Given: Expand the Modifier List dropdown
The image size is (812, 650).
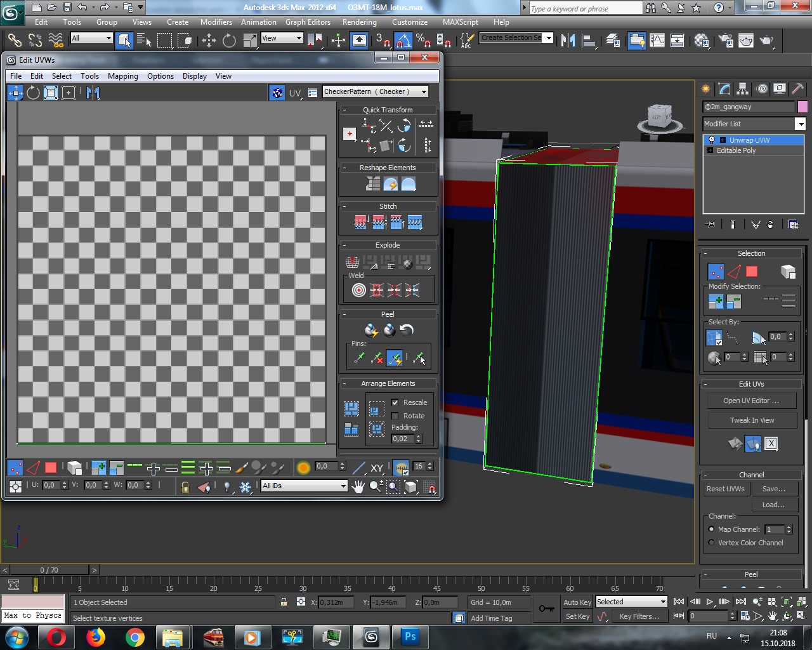Looking at the screenshot, I should pos(800,124).
